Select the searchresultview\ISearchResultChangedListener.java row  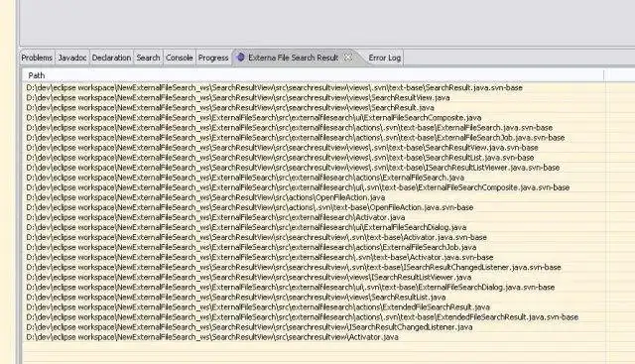tap(313, 326)
